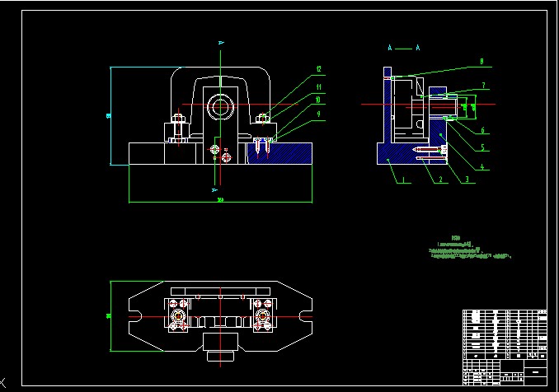Select the title block table at bottom right

(505, 346)
